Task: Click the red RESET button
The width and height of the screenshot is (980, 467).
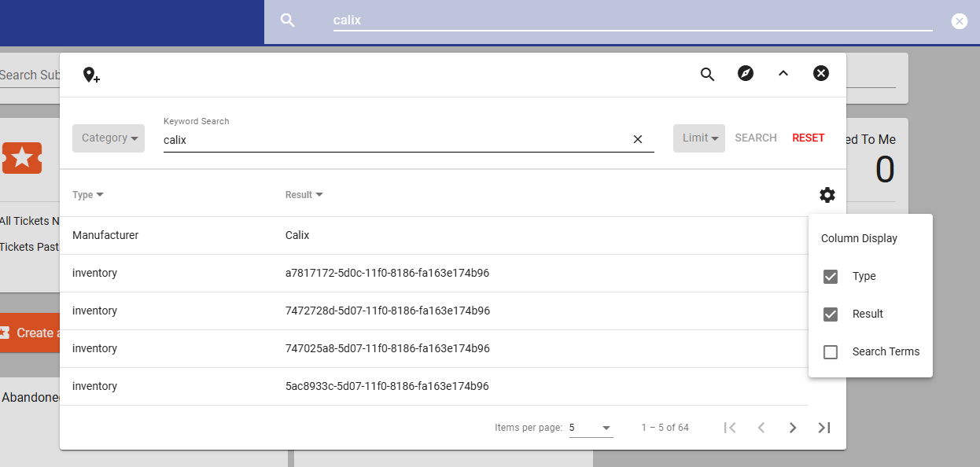Action: (809, 138)
